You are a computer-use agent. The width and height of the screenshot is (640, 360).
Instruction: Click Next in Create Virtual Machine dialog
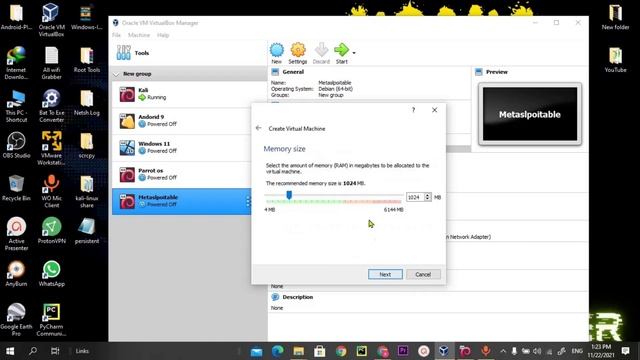[385, 274]
